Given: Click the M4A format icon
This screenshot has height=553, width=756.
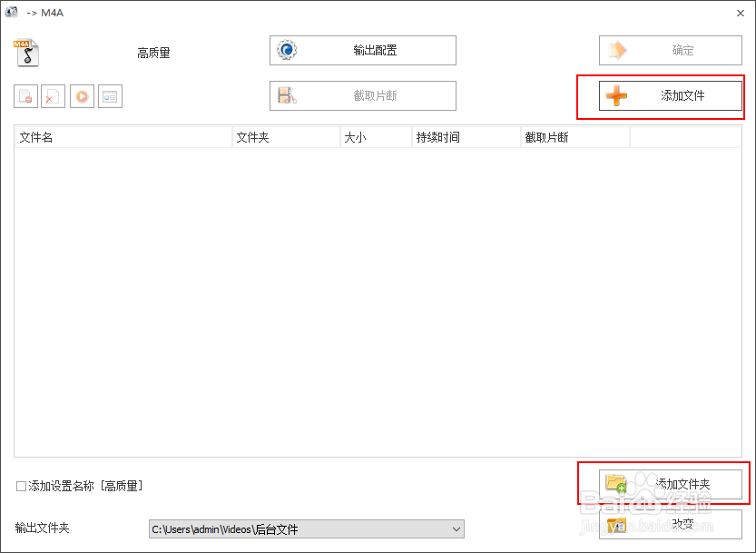Looking at the screenshot, I should tap(26, 53).
